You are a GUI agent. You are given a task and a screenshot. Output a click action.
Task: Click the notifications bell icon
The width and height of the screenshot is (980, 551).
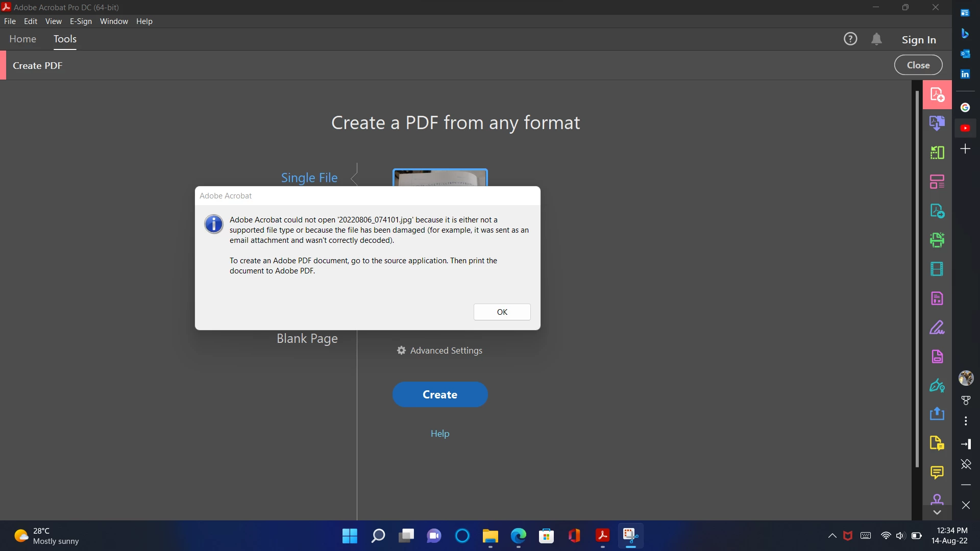coord(876,39)
